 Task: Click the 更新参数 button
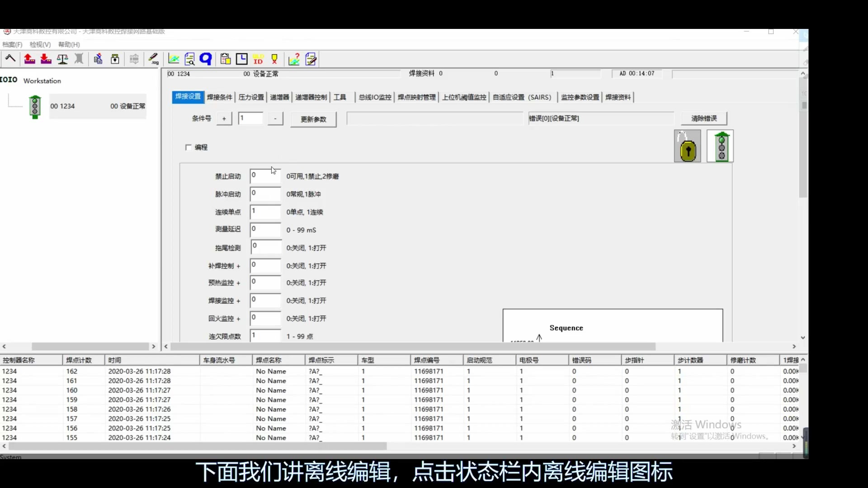tap(313, 119)
